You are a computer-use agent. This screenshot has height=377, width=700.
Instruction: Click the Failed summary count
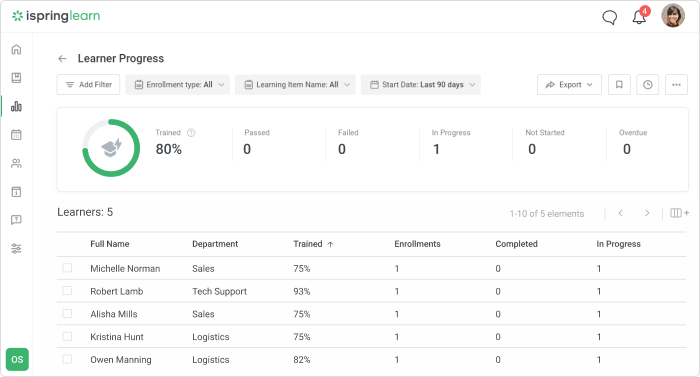[342, 149]
